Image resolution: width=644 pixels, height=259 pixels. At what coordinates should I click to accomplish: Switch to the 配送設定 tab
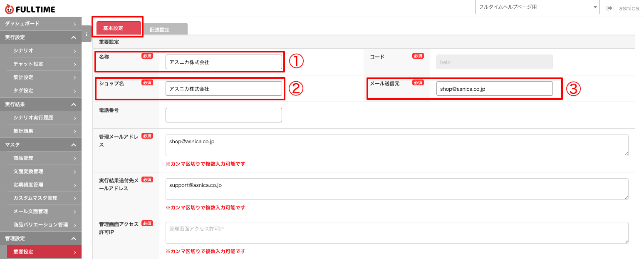coord(165,30)
